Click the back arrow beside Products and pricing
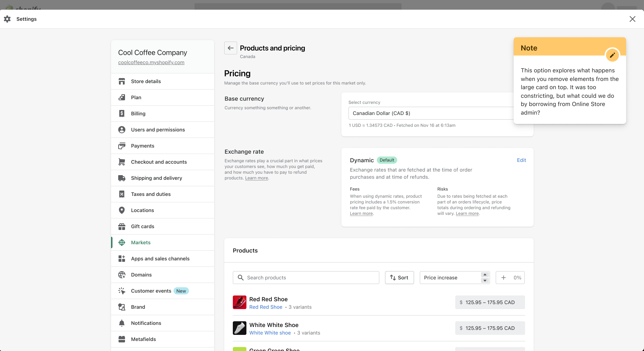Screen dimensions: 644x351 pyautogui.click(x=231, y=48)
